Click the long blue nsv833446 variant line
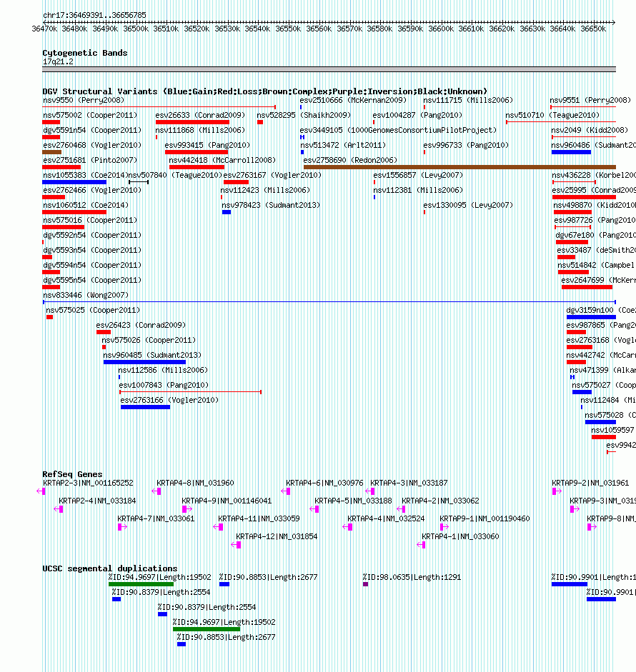Viewport: 636px width, 672px height. pos(329,302)
